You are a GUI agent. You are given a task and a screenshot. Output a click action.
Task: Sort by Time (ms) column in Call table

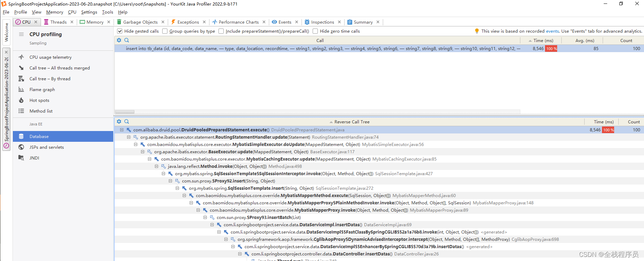tap(540, 40)
